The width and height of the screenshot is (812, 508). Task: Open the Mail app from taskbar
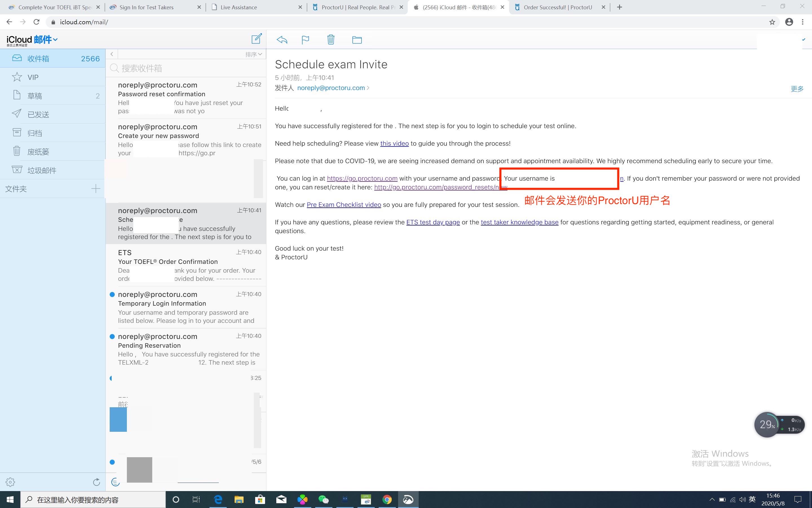[281, 500]
